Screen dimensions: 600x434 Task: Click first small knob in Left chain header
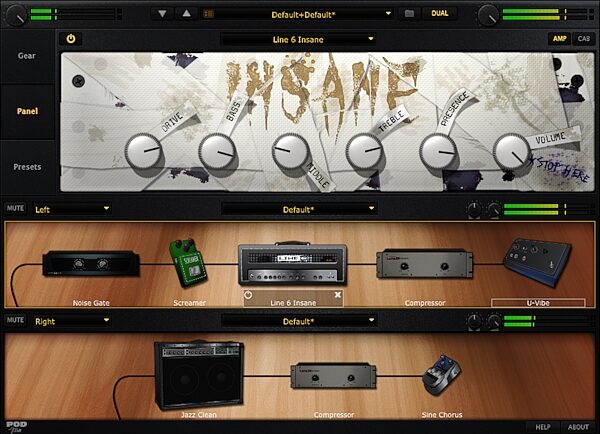[x=474, y=209]
